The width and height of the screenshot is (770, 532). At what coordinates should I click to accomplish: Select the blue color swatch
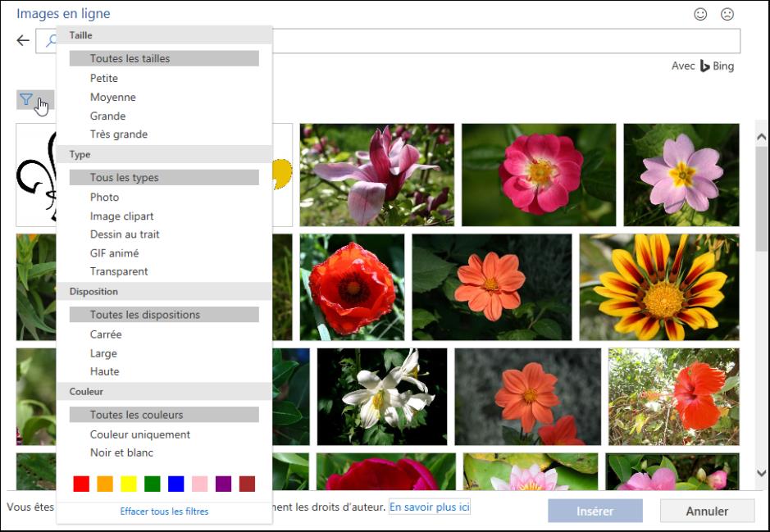[x=176, y=484]
